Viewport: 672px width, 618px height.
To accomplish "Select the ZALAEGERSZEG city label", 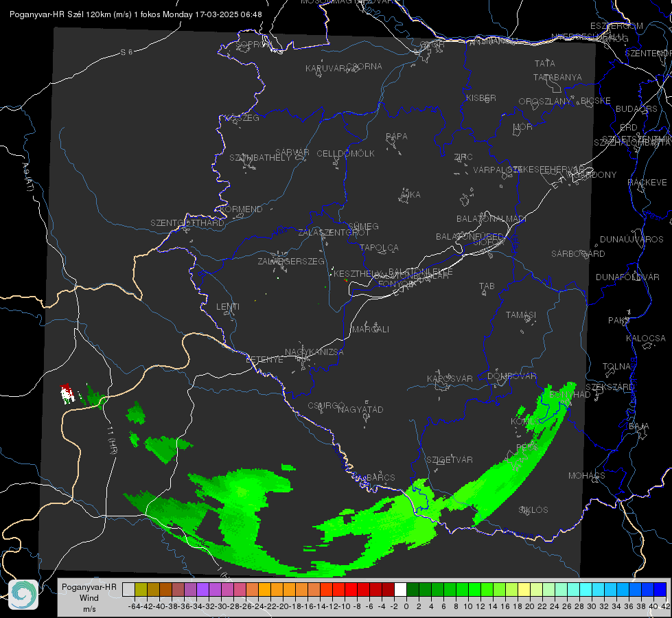I will (x=291, y=261).
